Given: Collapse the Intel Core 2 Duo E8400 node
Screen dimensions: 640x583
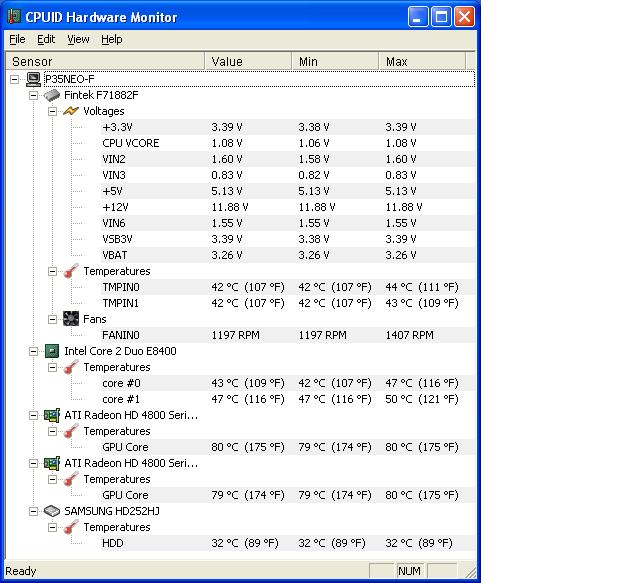Looking at the screenshot, I should coord(33,352).
